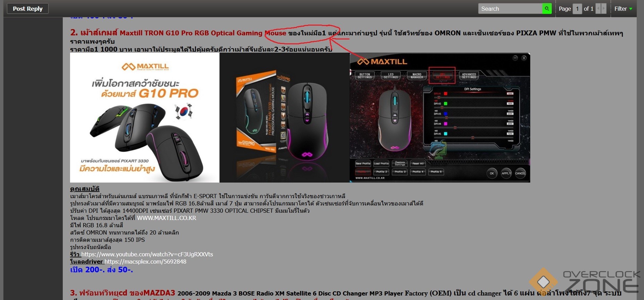The height and width of the screenshot is (300, 644).
Task: Open the YouTube review link
Action: [x=147, y=254]
